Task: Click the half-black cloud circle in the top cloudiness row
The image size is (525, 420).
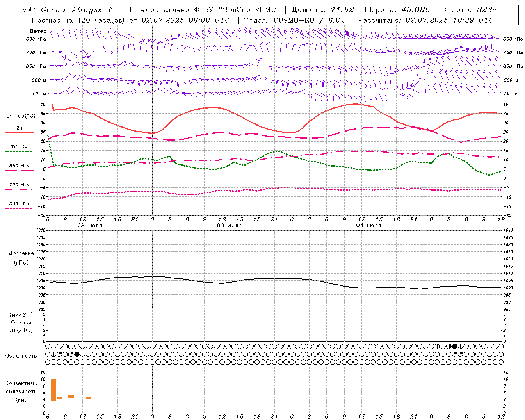Action: pyautogui.click(x=449, y=346)
